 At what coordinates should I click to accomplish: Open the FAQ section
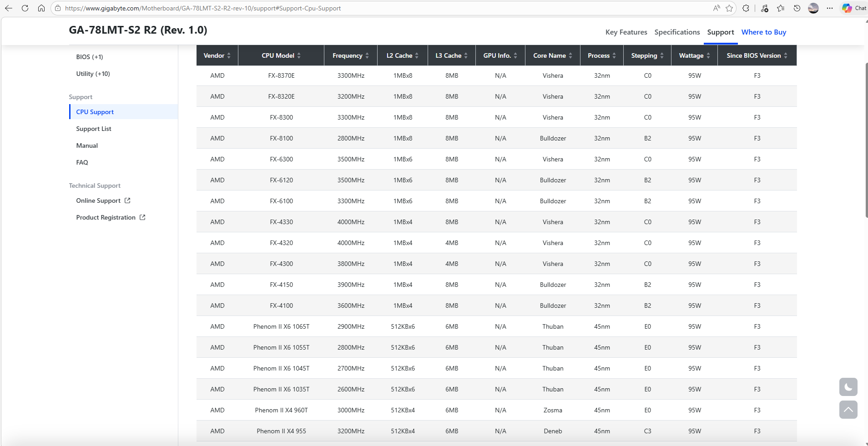(x=82, y=162)
